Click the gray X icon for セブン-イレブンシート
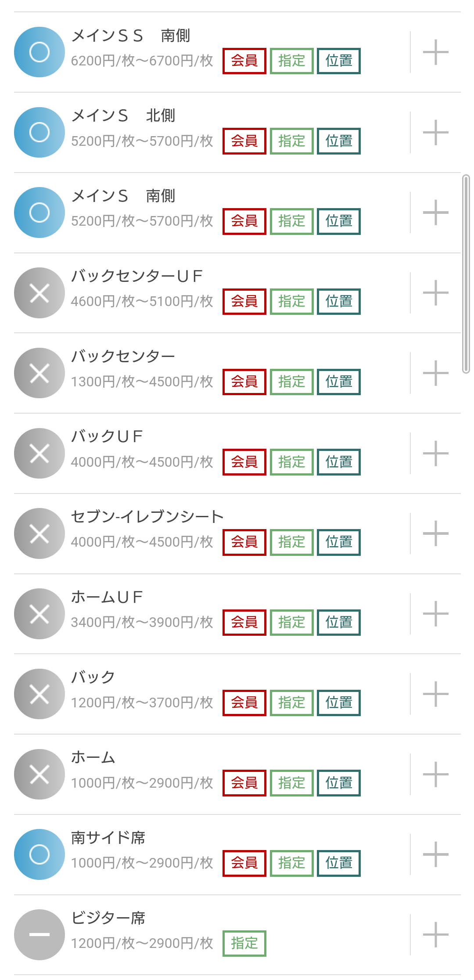The width and height of the screenshot is (474, 980). [x=39, y=533]
